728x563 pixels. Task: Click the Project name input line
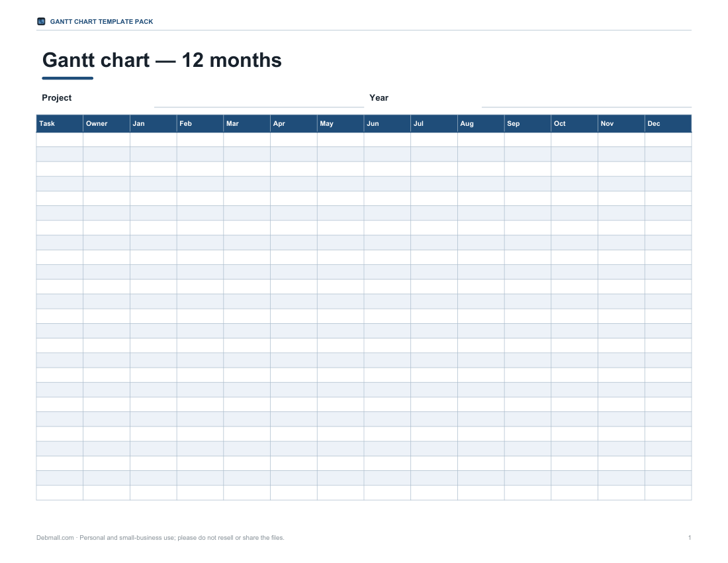click(x=259, y=101)
